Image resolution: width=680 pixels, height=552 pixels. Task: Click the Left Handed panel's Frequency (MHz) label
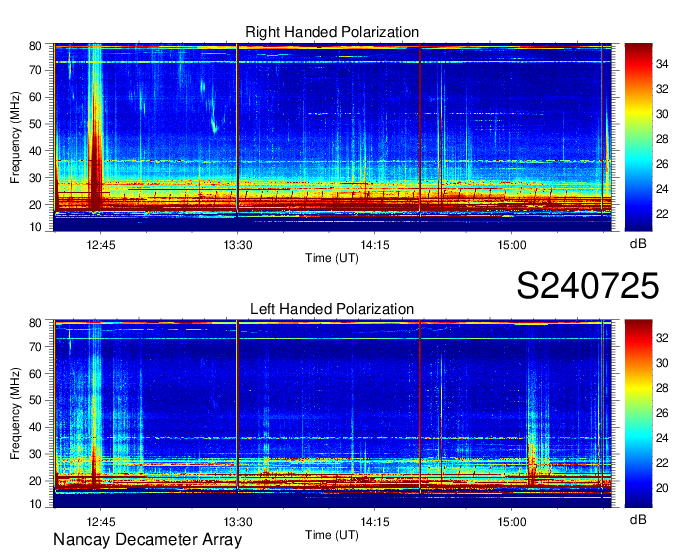click(x=15, y=414)
